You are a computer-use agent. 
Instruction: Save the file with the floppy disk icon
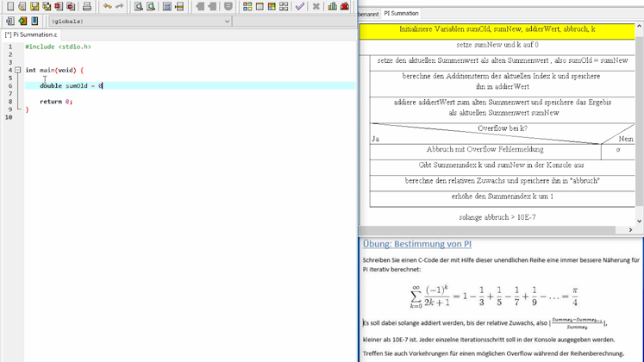(x=34, y=7)
